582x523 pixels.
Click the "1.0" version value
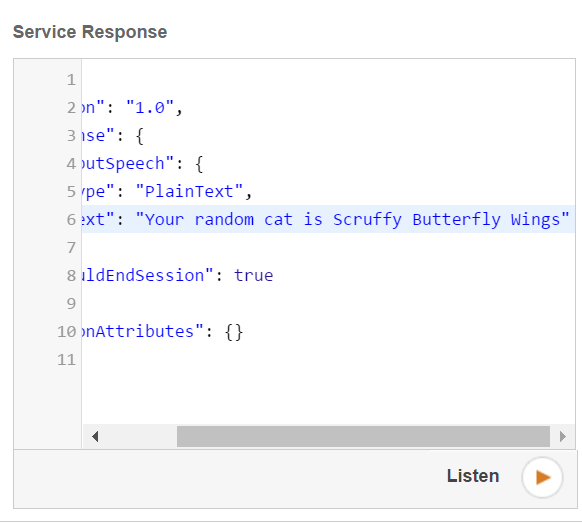(150, 108)
